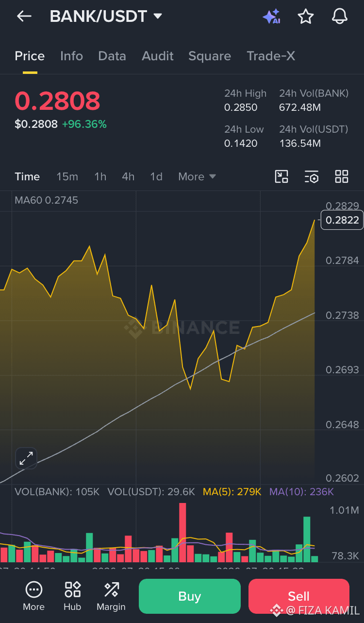Switch to the Price tab

30,56
